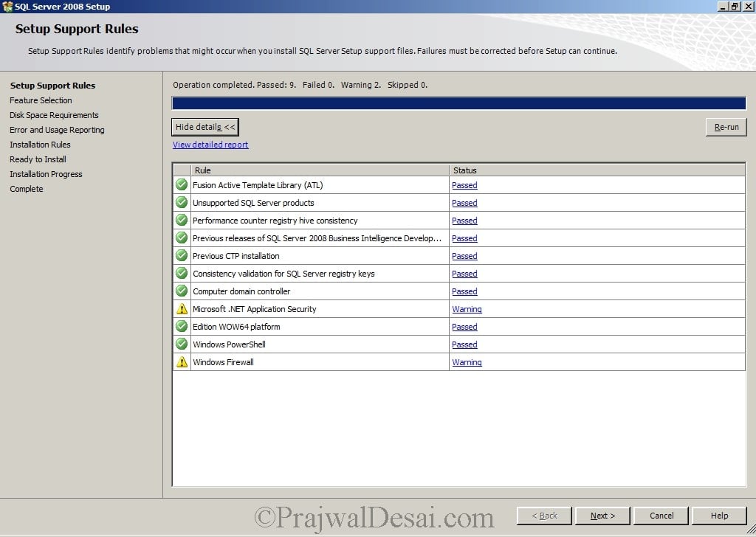This screenshot has height=537, width=756.
Task: Click SQL Server Setup title bar icon
Action: tap(7, 6)
